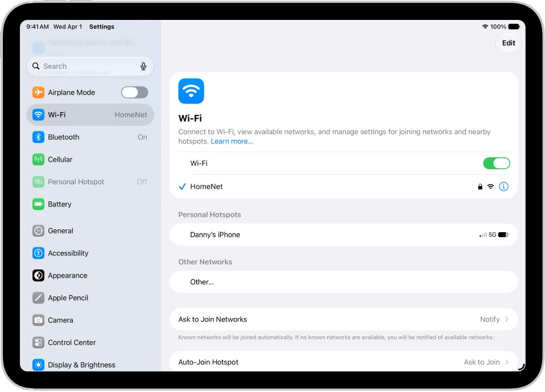Open Bluetooth settings
545x392 pixels.
(90, 137)
